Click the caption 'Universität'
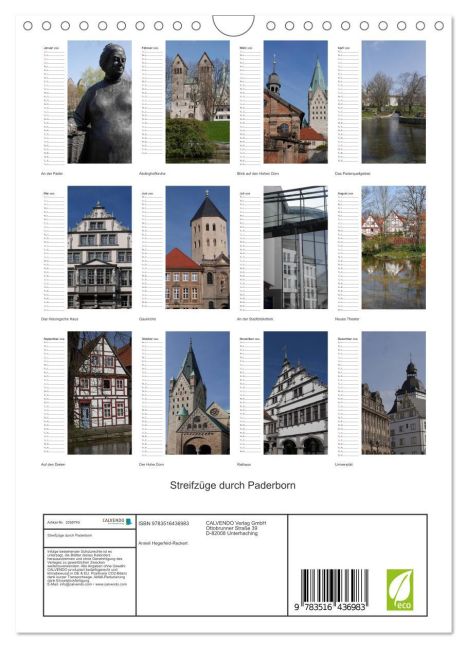 pos(344,465)
